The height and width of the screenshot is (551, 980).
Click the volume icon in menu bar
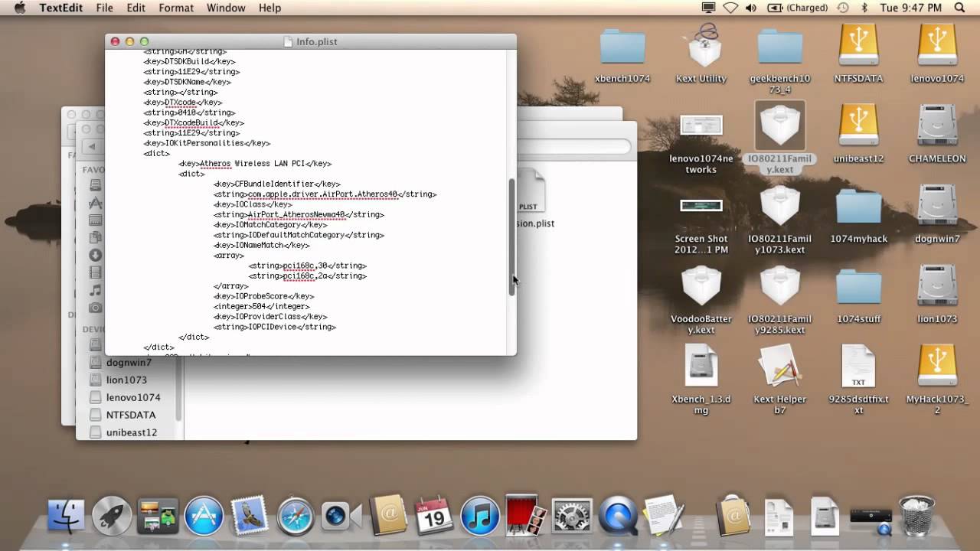point(751,8)
